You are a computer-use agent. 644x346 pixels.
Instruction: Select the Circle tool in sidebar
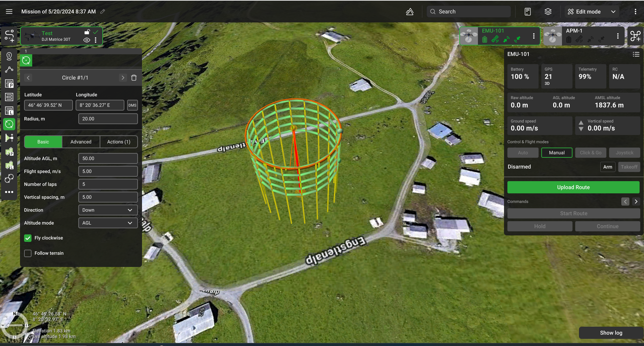click(x=9, y=124)
